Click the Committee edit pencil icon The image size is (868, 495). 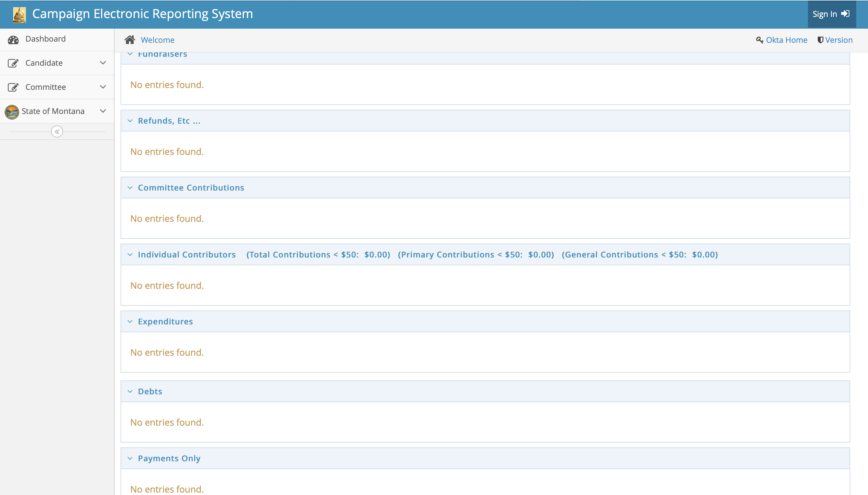[13, 87]
